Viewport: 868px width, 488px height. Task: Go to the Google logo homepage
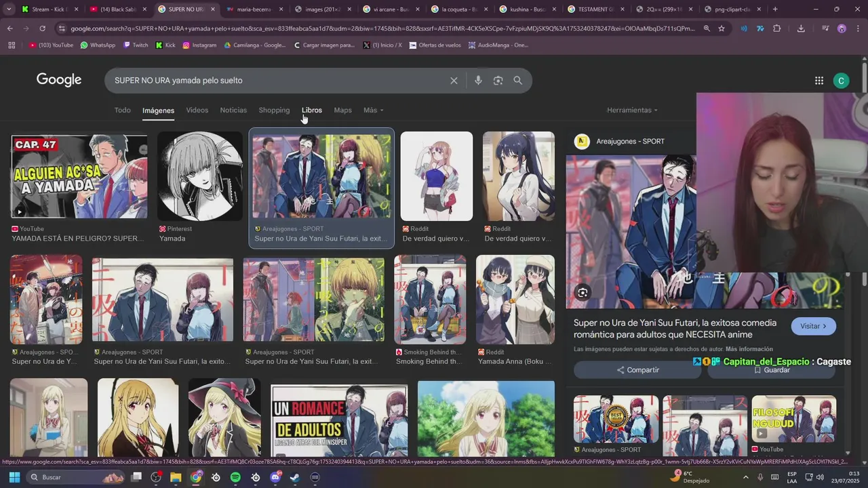[59, 80]
